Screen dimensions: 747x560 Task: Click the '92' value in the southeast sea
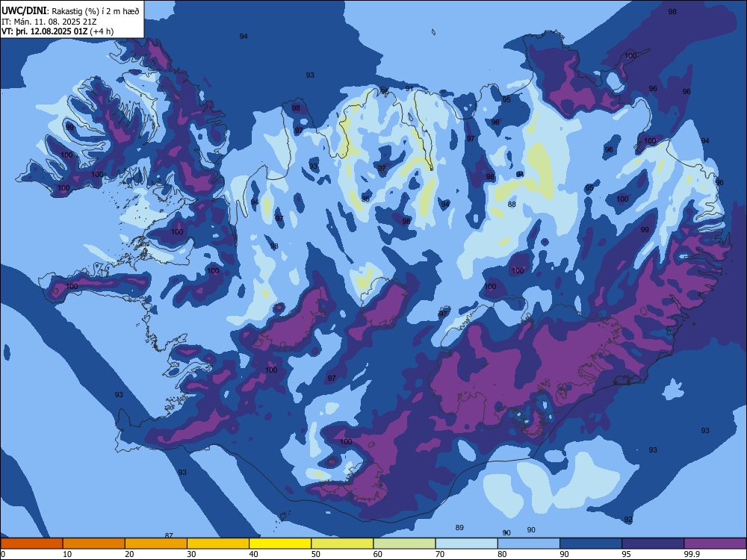click(x=628, y=519)
